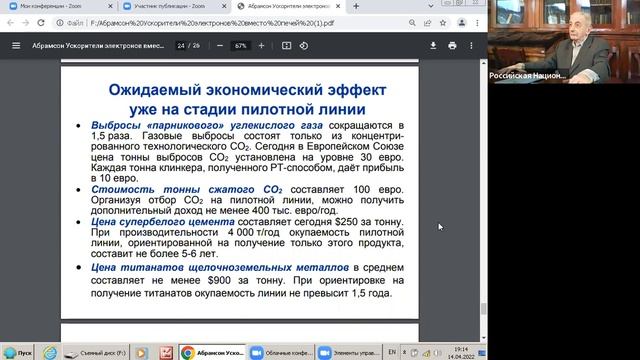Expand the tab search dropdown arrow
This screenshot has width=640, height=360.
[x=431, y=6]
